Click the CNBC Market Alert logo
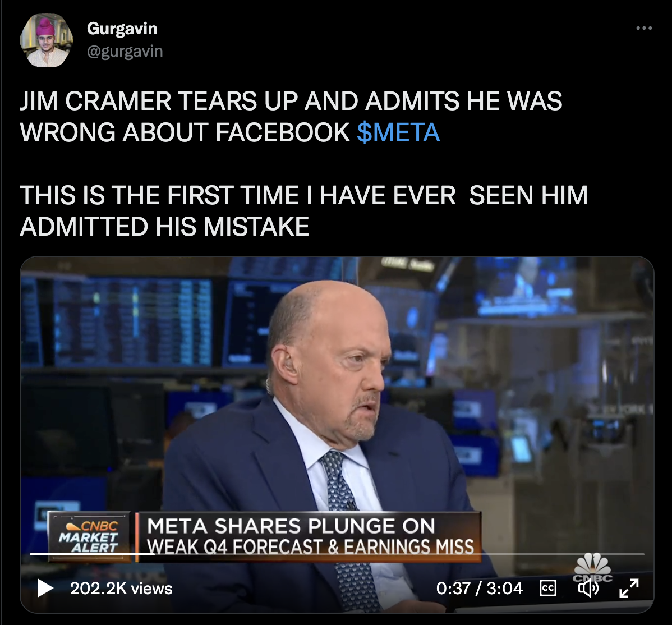The image size is (672, 625). coord(89,537)
